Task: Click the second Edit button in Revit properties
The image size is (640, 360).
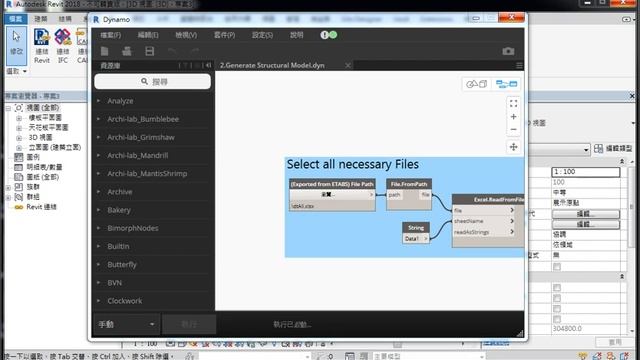Action: coord(586,224)
